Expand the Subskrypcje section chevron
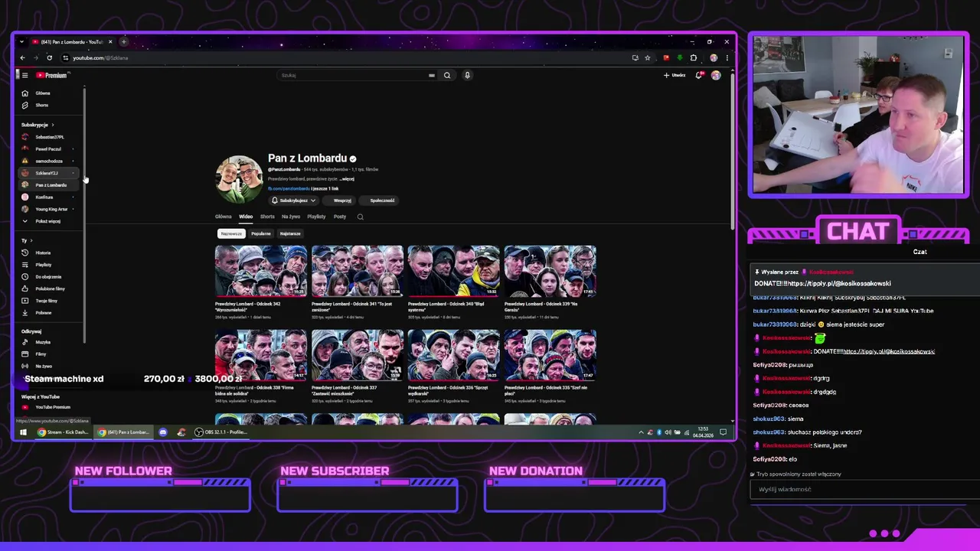This screenshot has width=980, height=551. point(52,125)
